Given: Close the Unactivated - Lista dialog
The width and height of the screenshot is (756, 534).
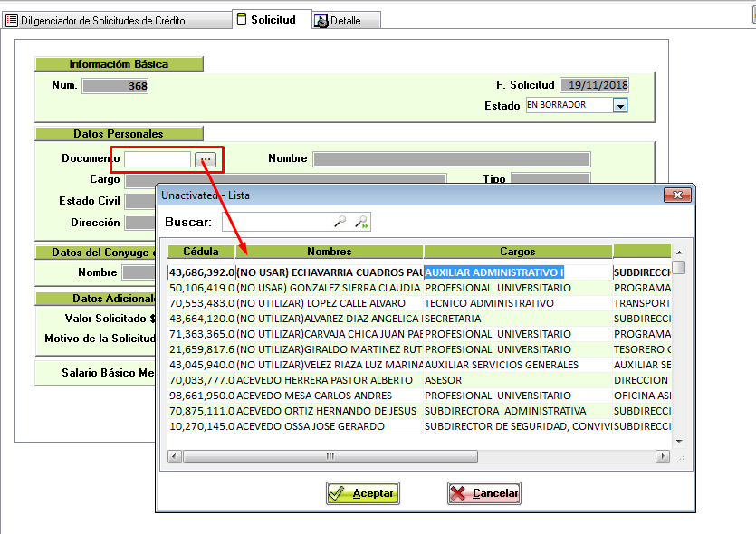Looking at the screenshot, I should click(676, 195).
